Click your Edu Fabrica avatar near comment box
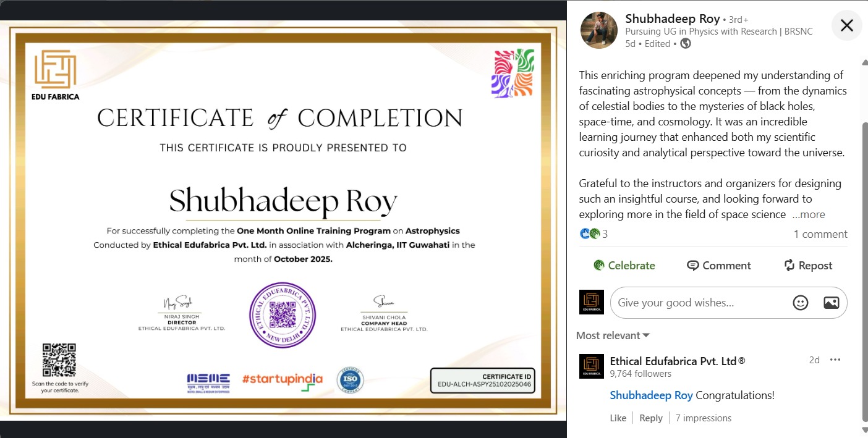868x438 pixels. [592, 302]
